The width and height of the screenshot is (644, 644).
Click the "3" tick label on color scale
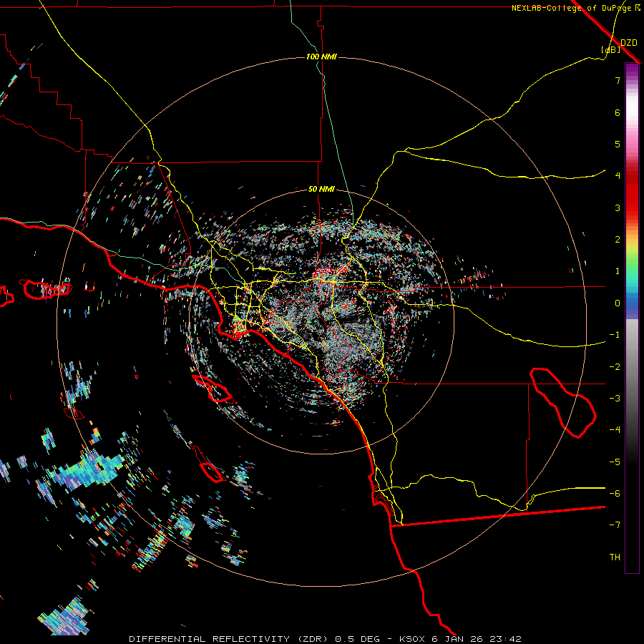click(x=618, y=208)
